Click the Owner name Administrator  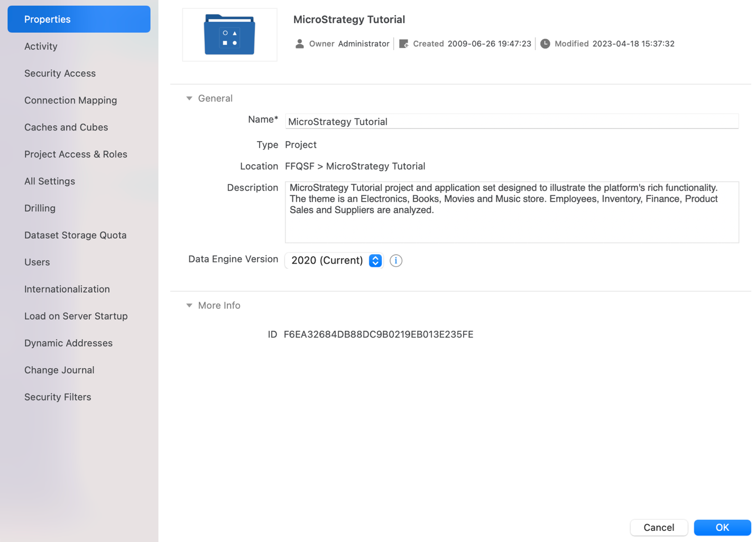pyautogui.click(x=364, y=44)
